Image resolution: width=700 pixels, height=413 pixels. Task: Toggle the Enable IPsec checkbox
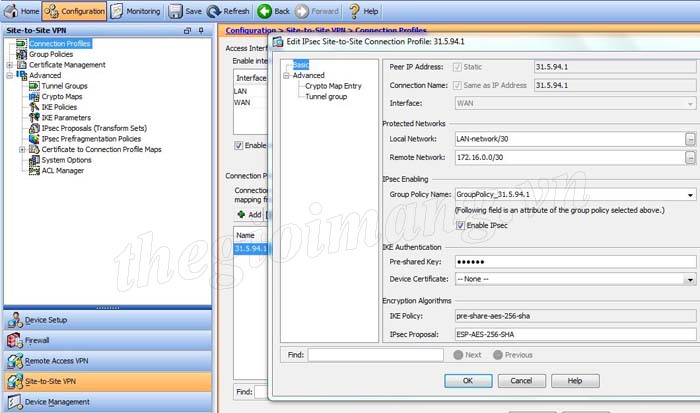(x=460, y=225)
